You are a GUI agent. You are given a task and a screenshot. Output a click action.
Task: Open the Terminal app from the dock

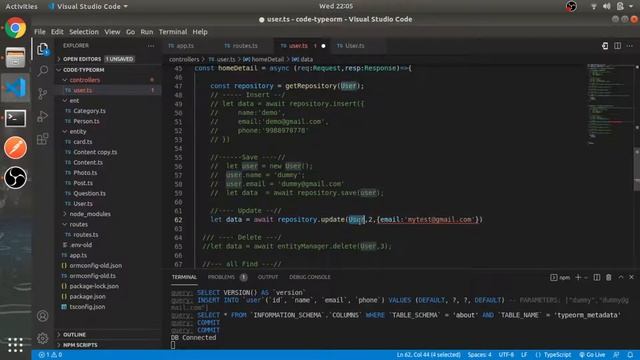pyautogui.click(x=16, y=118)
